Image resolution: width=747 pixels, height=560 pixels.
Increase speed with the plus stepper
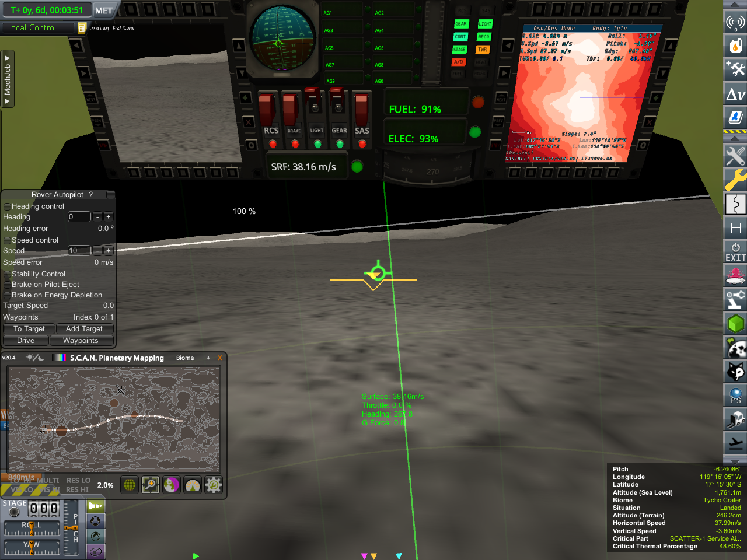[x=108, y=251]
